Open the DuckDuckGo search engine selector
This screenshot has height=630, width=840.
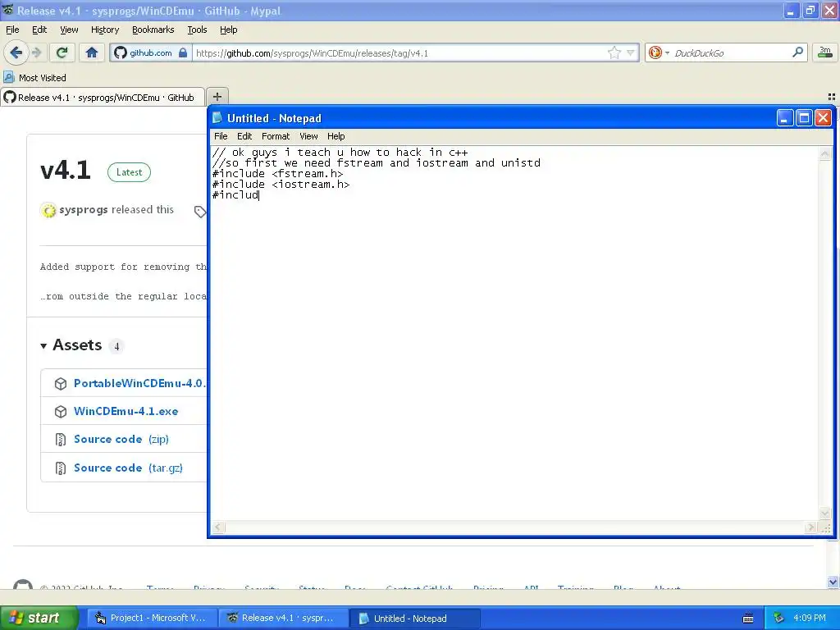coord(659,52)
